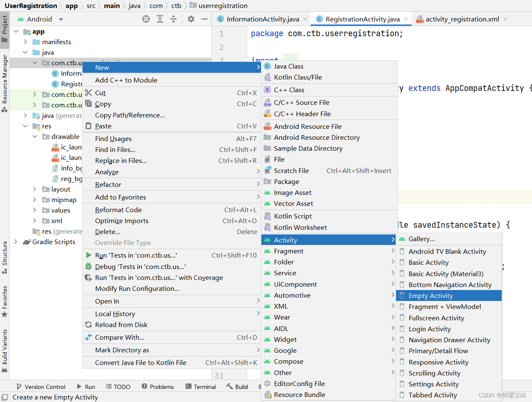Viewport: 532px width, 402px height.
Task: Select Reformat Code menu entry
Action: point(172,210)
